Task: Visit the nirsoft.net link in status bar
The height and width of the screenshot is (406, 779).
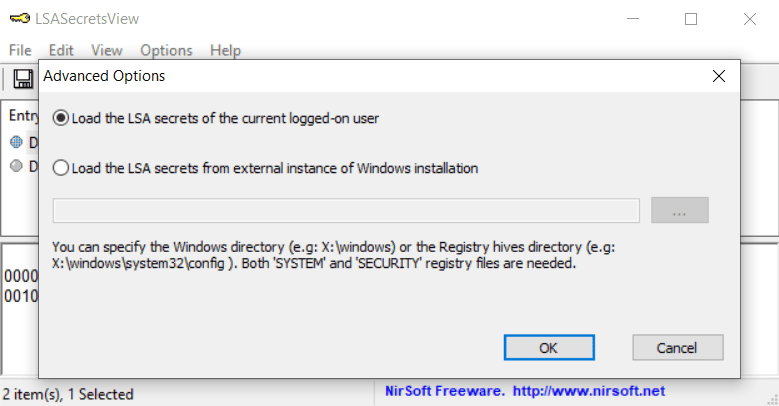Action: [589, 391]
